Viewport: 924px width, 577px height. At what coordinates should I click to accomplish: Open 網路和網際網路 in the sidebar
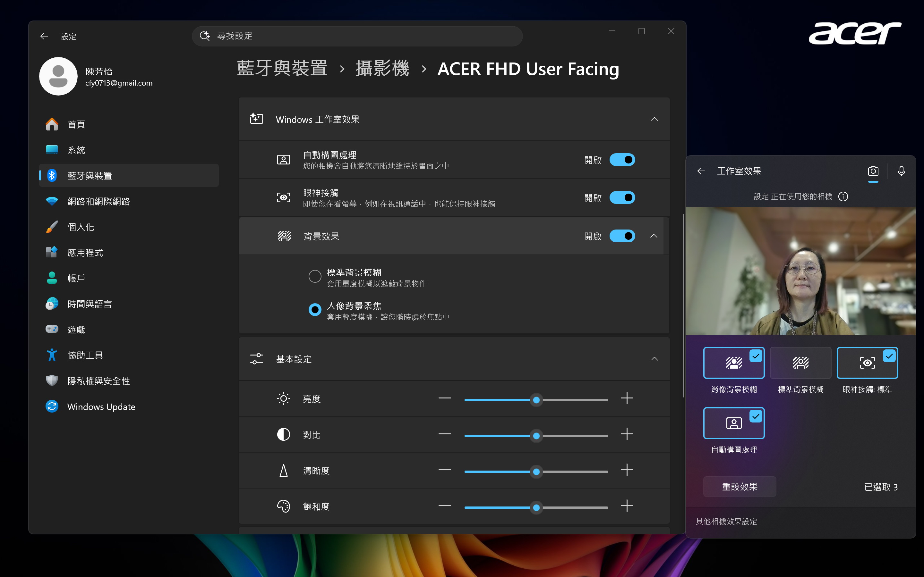(x=98, y=202)
